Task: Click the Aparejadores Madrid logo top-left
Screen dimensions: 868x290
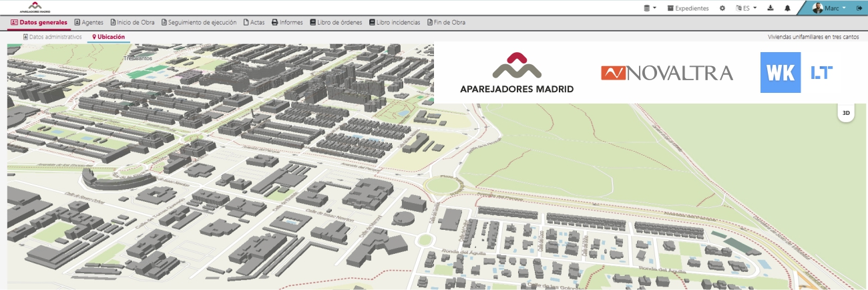Action: tap(35, 7)
